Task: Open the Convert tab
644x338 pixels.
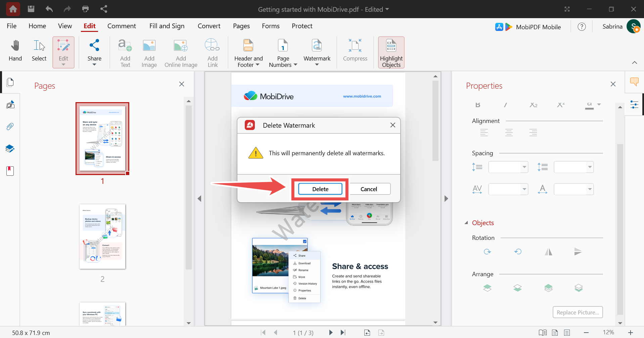Action: [209, 26]
